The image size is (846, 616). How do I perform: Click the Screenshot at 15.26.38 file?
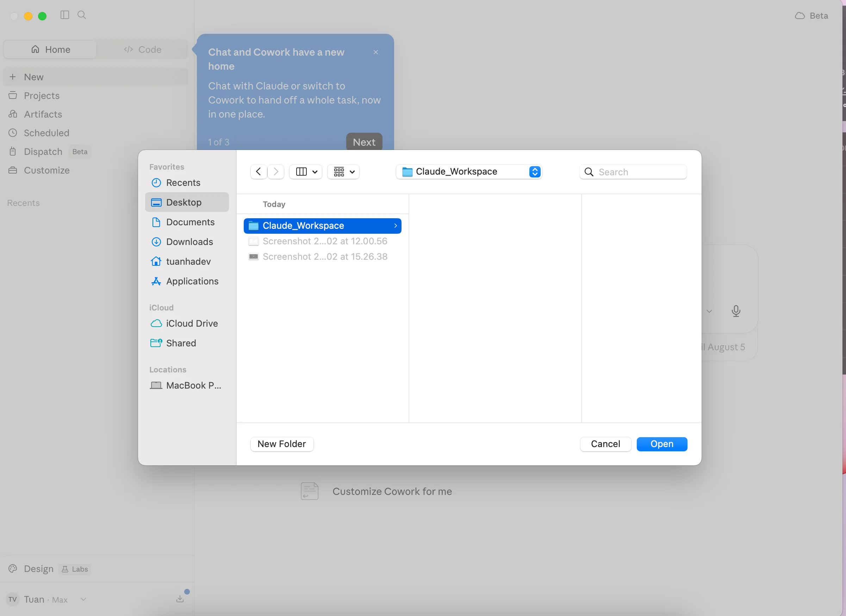(322, 257)
